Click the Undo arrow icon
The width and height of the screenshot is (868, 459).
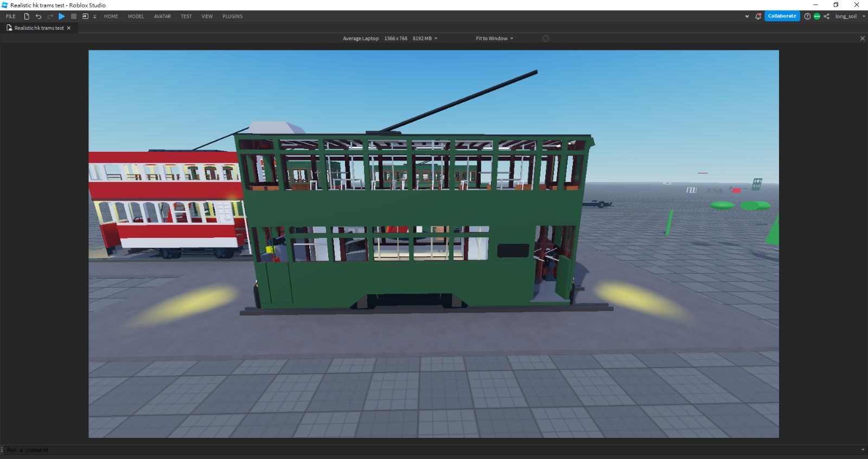tap(39, 16)
